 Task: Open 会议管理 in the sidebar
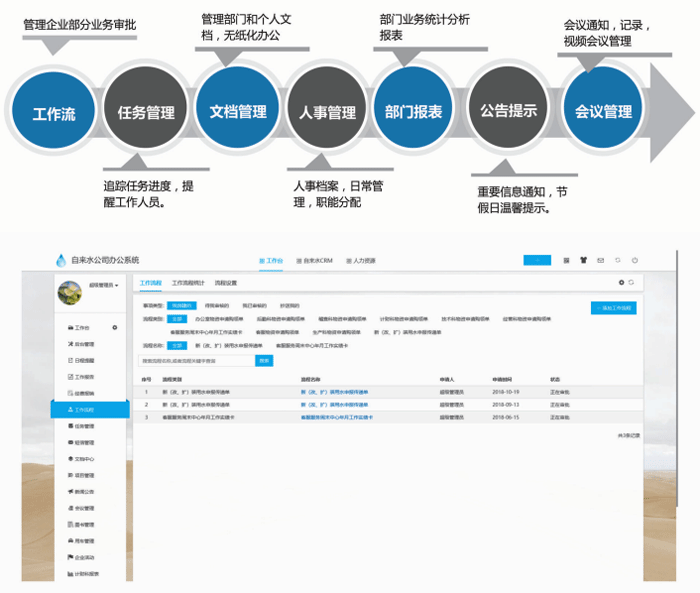(85, 507)
